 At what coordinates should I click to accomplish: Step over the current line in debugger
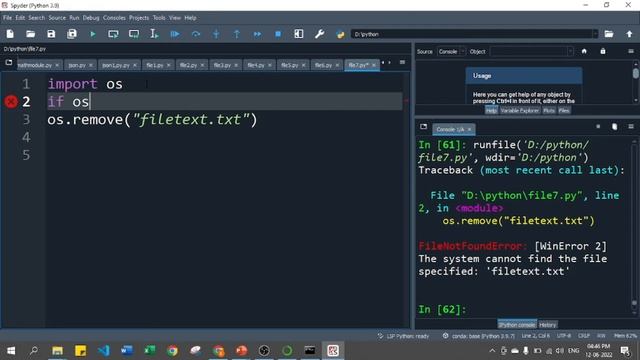coord(196,34)
